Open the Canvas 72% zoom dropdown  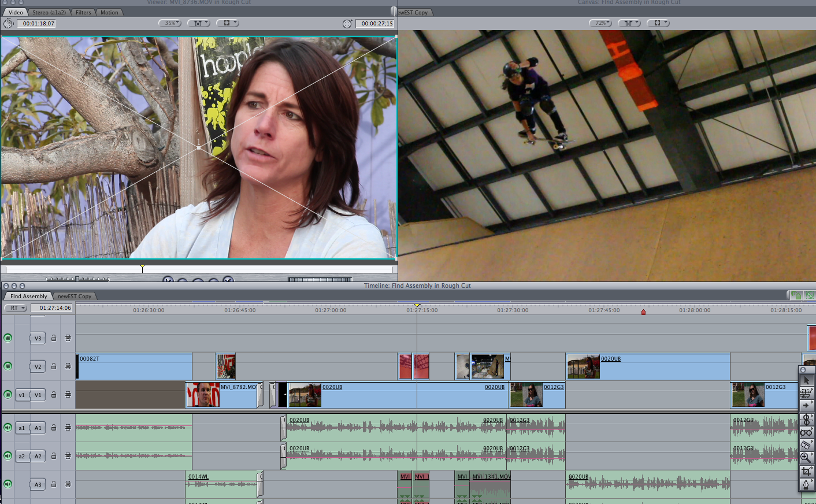pyautogui.click(x=600, y=23)
